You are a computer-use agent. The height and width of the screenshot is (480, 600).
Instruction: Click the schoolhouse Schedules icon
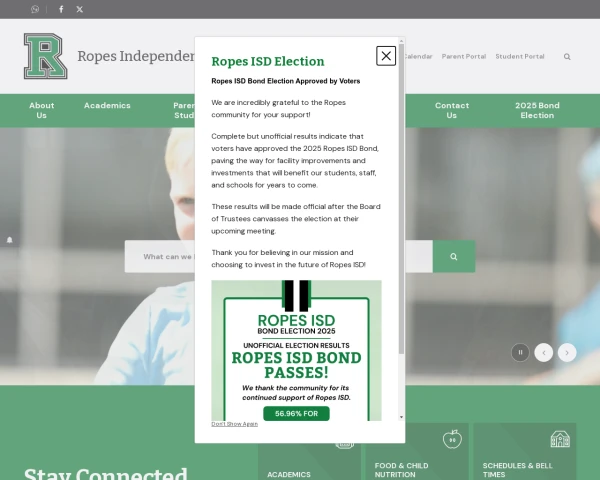click(x=560, y=439)
